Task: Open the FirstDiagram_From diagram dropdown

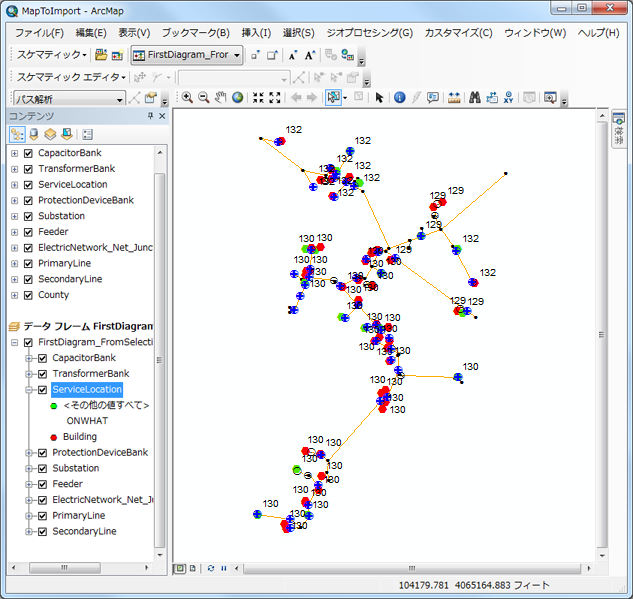Action: click(237, 55)
